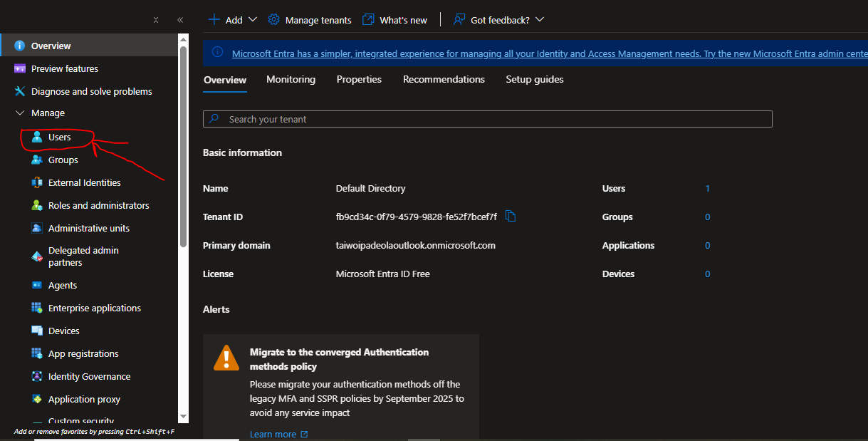Click the Learn more link in the alert

(278, 434)
